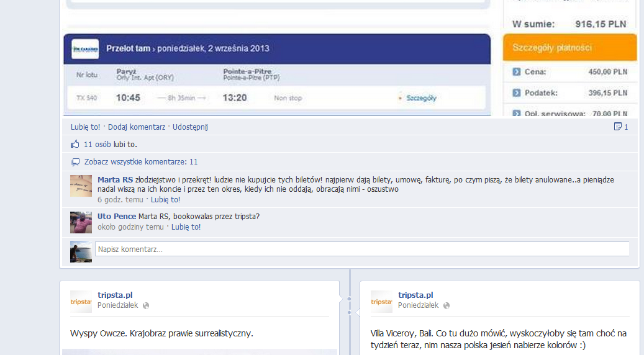
Task: Open Uto Pence profile name link
Action: click(117, 216)
